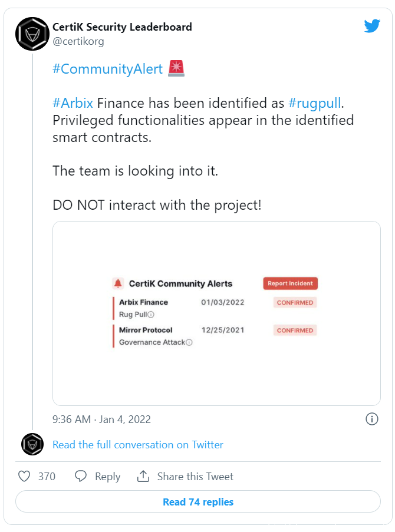Click the Twitter bird logo icon

[372, 27]
